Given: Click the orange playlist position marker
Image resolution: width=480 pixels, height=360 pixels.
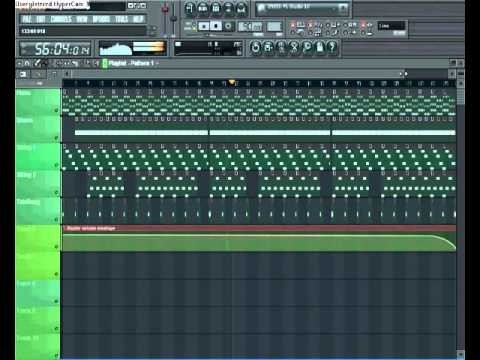Looking at the screenshot, I should [x=232, y=82].
